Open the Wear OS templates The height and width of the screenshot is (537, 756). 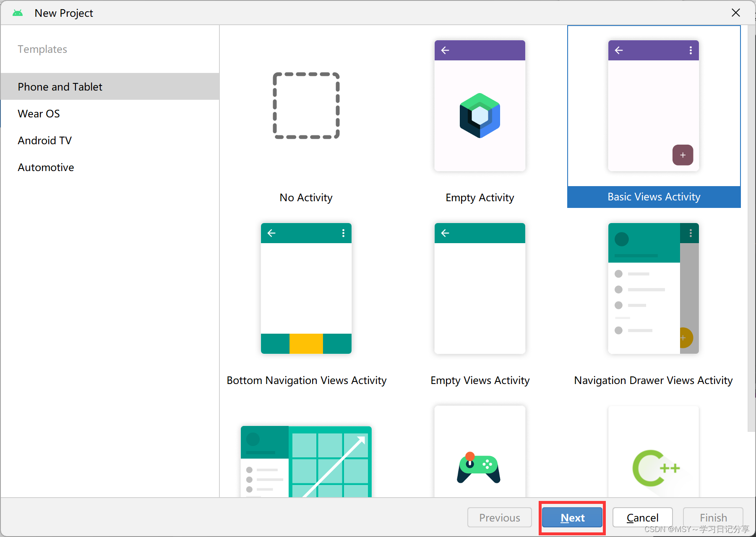110,113
